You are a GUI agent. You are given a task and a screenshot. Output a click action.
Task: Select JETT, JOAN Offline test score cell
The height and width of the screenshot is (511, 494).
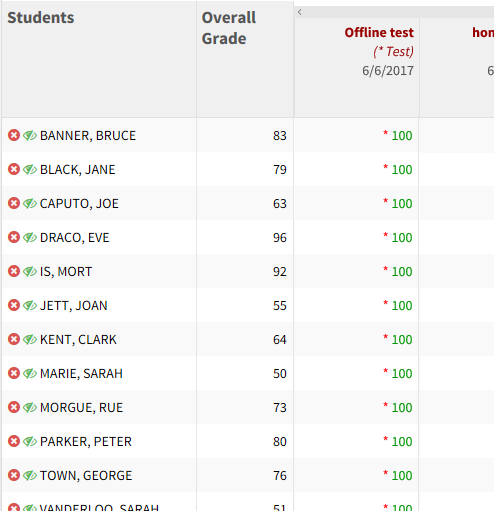click(x=356, y=305)
